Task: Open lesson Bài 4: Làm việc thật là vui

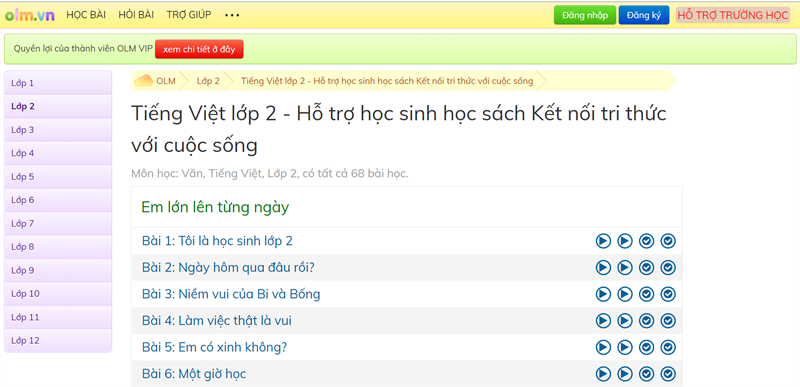Action: coord(217,321)
